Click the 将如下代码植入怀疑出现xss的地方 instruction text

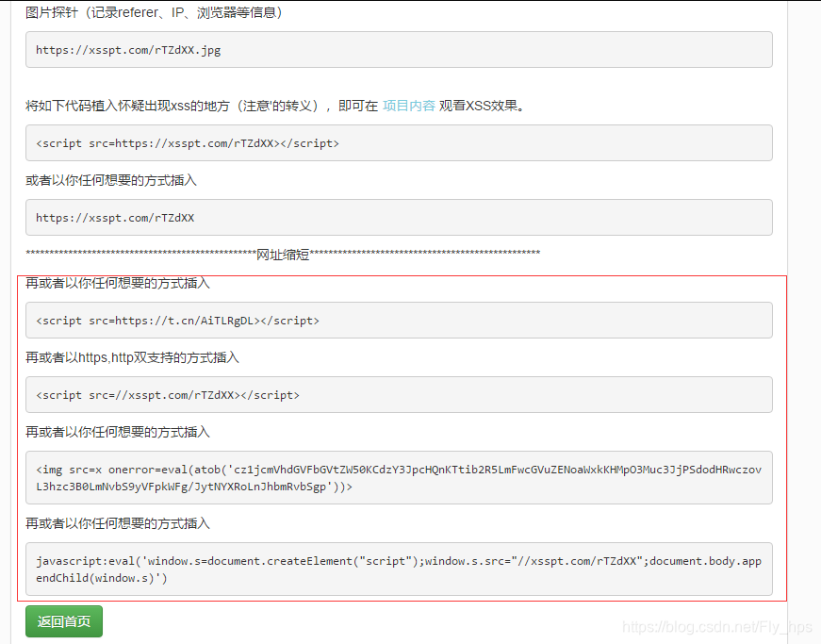[127, 106]
